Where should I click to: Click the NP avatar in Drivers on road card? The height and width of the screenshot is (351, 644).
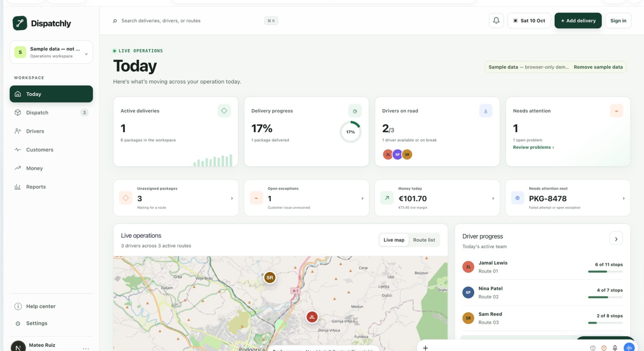point(397,154)
